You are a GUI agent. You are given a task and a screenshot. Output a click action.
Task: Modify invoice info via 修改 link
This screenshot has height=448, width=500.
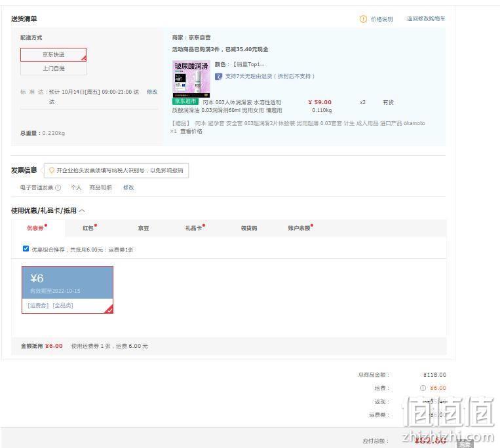(128, 188)
